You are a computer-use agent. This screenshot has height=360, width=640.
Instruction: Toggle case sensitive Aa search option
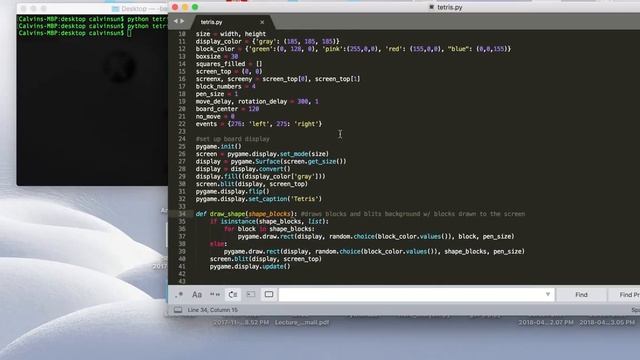(197, 294)
